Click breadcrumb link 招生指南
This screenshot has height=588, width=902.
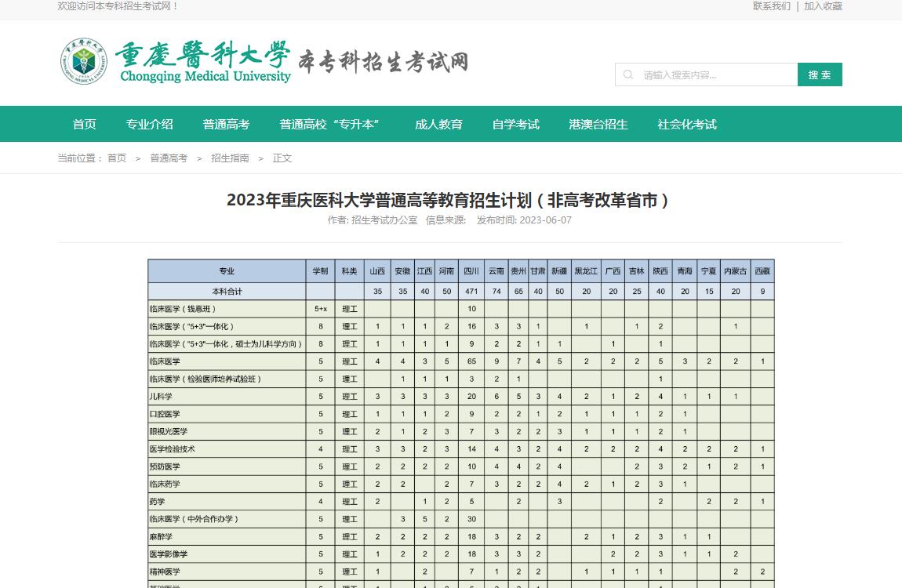coord(230,158)
